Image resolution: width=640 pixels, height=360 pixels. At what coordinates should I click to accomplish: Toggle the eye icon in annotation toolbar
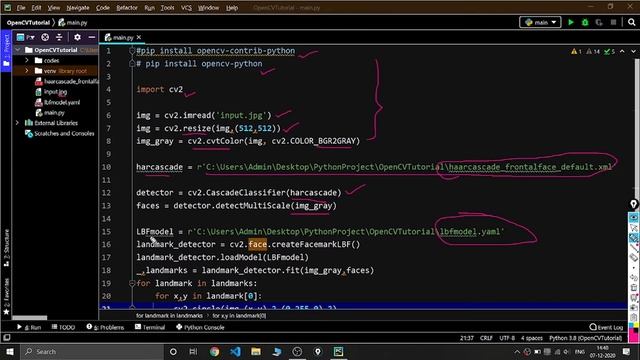pyautogui.click(x=633, y=217)
